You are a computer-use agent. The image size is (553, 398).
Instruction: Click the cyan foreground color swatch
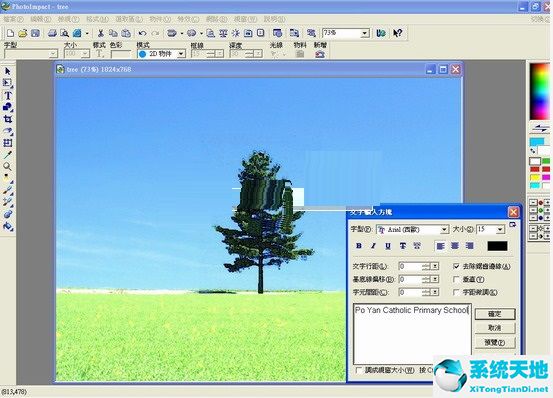(537, 142)
